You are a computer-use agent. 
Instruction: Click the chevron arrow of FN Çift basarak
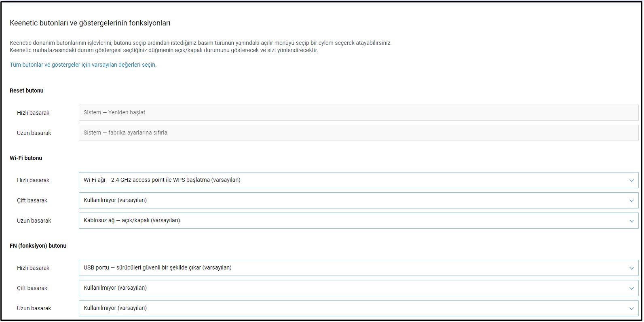(631, 288)
